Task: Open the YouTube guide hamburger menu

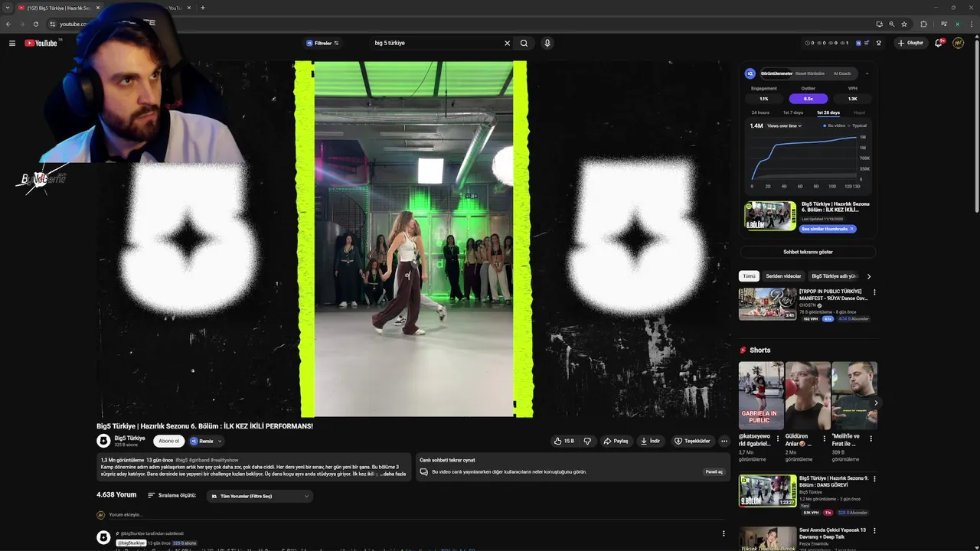Action: [x=12, y=43]
